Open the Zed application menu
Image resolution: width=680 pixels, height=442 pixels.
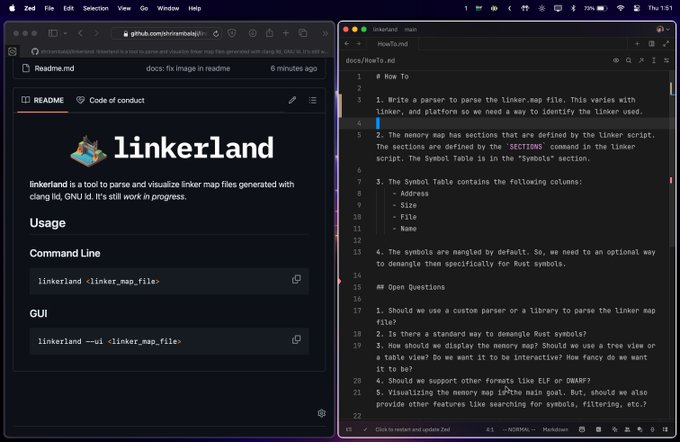29,8
